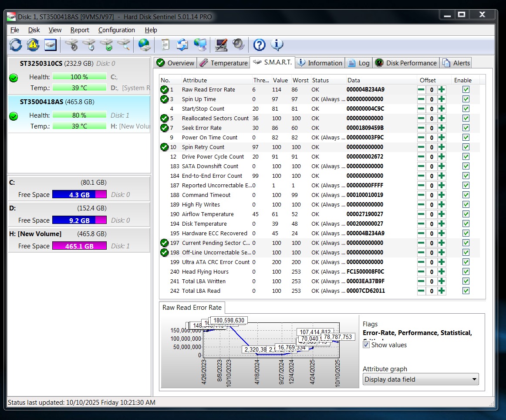This screenshot has width=506, height=420.
Task: Open the Report menu
Action: (x=80, y=30)
